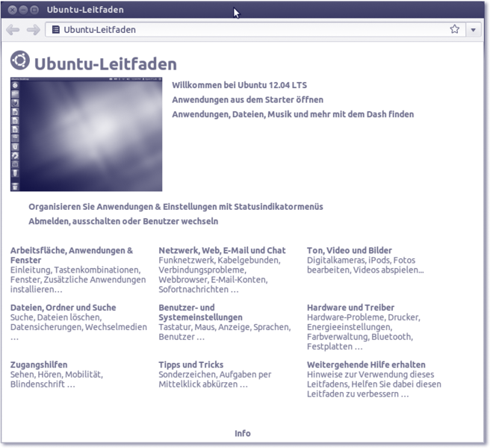Image resolution: width=490 pixels, height=448 pixels.
Task: Click the back navigation arrow
Action: 13,30
